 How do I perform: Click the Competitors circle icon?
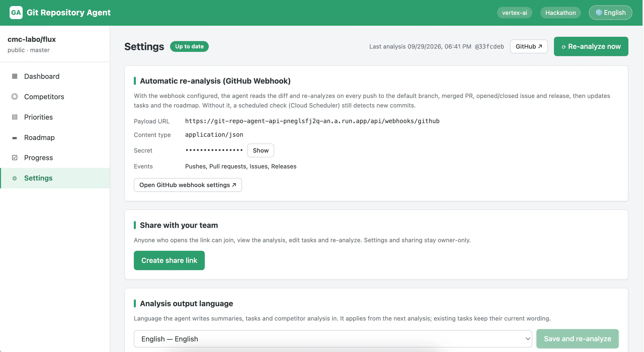(x=15, y=96)
